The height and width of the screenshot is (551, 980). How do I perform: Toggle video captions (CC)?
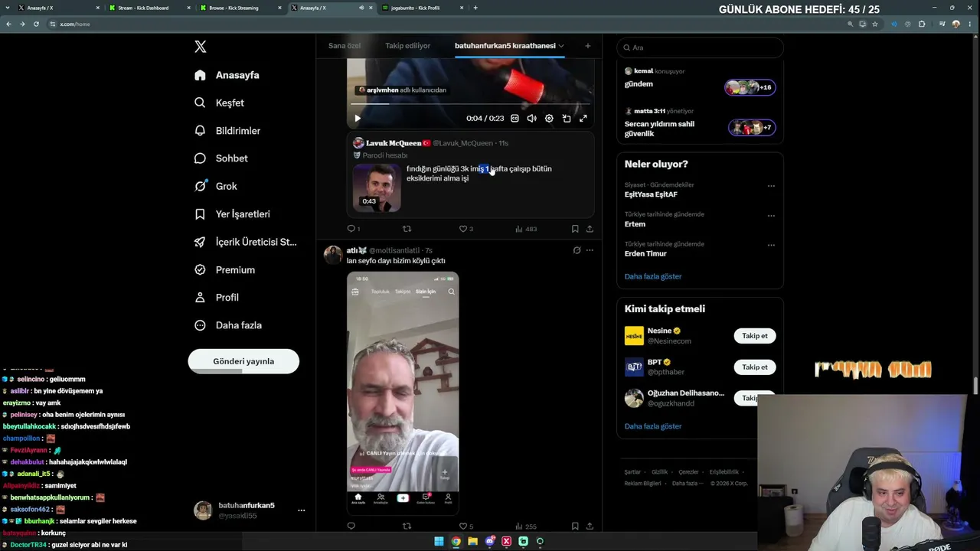pyautogui.click(x=514, y=119)
